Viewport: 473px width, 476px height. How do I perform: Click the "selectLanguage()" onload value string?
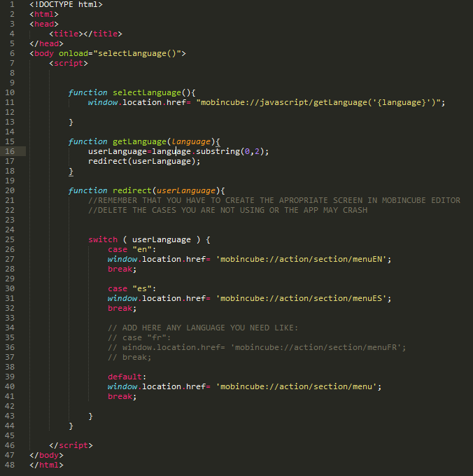click(137, 53)
